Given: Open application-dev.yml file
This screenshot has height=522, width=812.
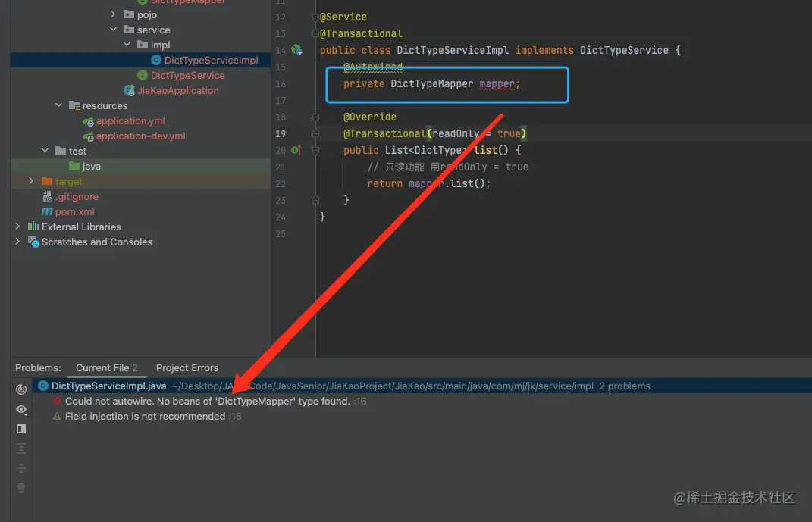Looking at the screenshot, I should (140, 136).
